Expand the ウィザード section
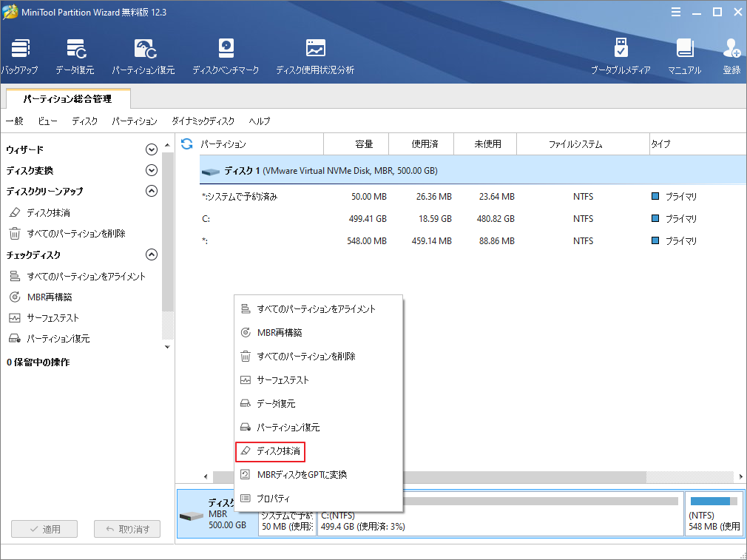Viewport: 747px width, 560px height. coord(152,149)
